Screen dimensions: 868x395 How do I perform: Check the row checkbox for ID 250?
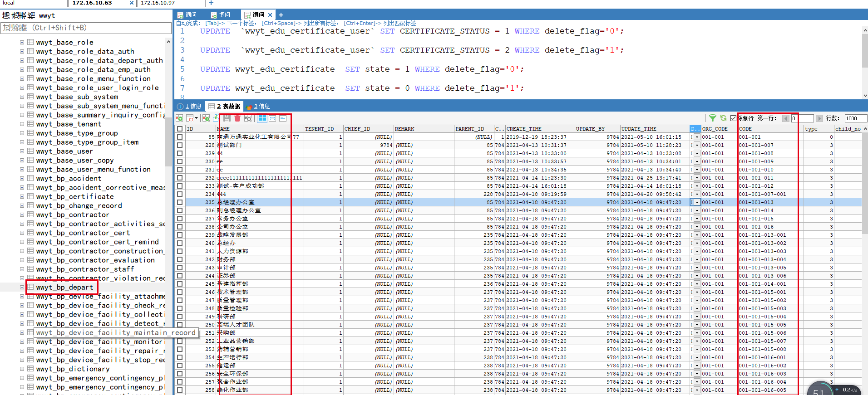pyautogui.click(x=180, y=325)
